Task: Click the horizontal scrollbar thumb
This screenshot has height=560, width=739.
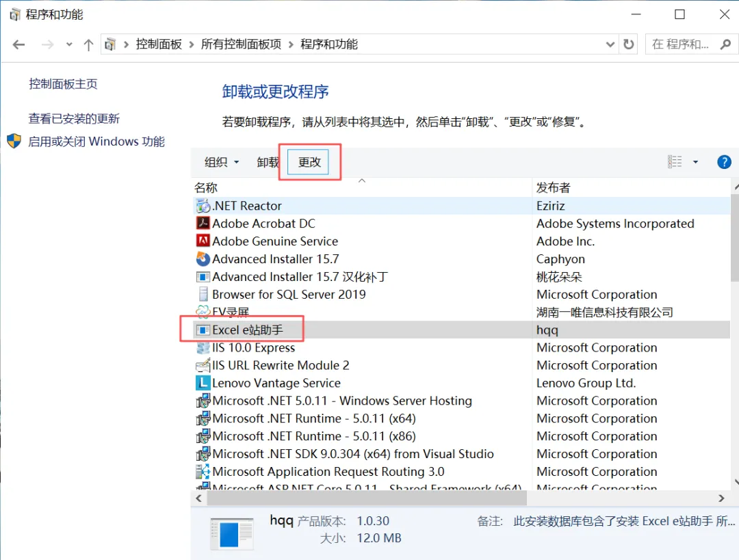Action: (367, 498)
